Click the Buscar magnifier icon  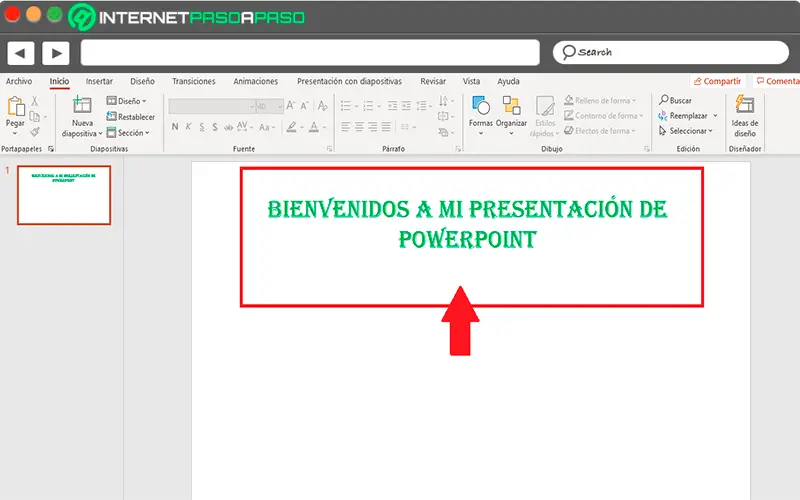[x=663, y=101]
